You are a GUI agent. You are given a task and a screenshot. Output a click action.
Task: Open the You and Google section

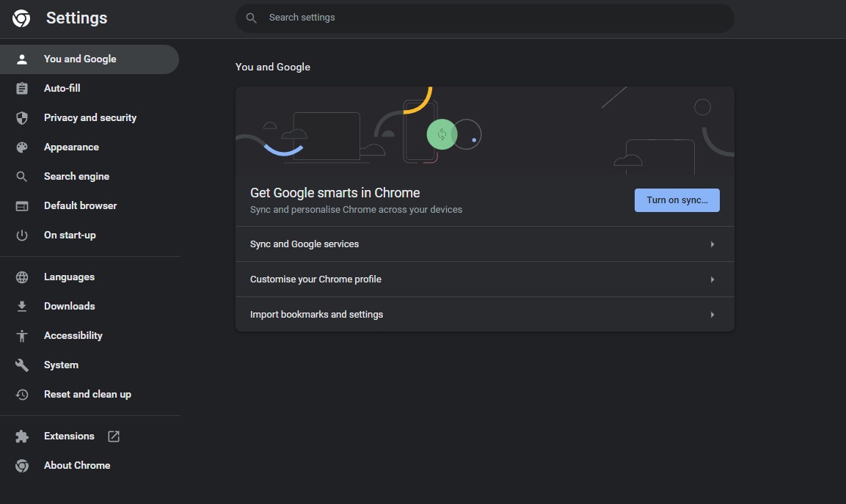[90, 59]
